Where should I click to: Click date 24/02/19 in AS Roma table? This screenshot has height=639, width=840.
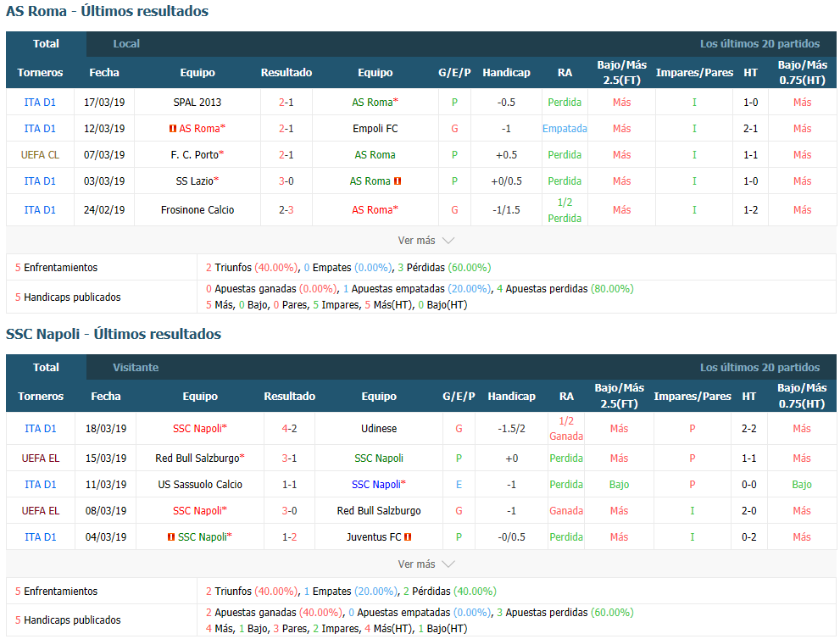104,210
